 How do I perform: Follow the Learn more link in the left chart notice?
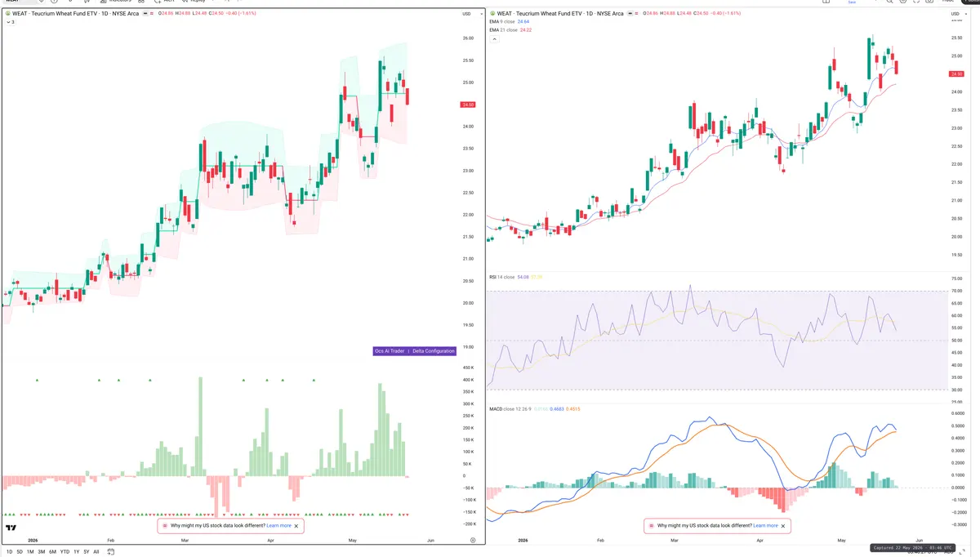tap(278, 526)
